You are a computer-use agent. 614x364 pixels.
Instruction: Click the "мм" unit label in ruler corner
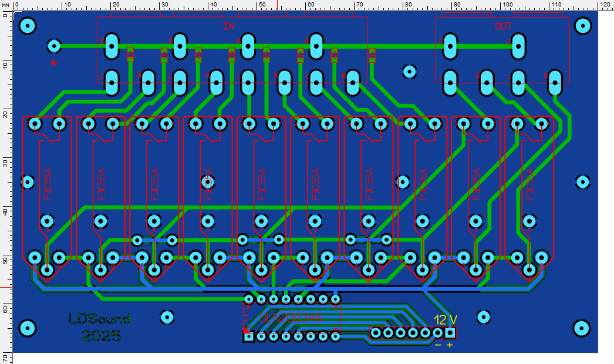(x=5, y=5)
